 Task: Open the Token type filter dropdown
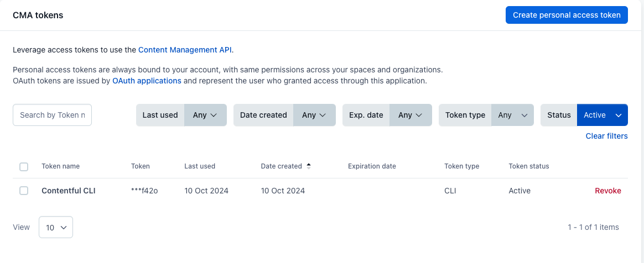tap(512, 115)
